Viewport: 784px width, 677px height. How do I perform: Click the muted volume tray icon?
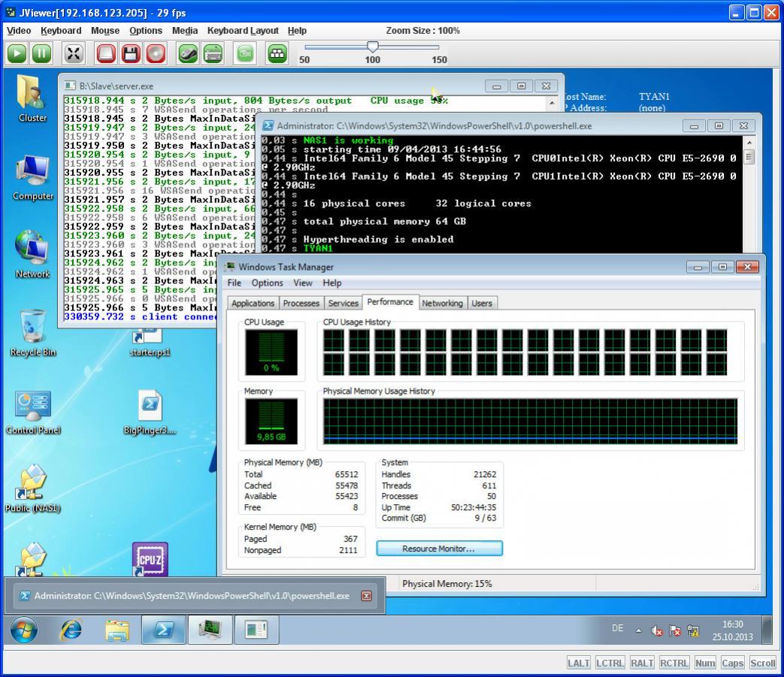click(656, 631)
